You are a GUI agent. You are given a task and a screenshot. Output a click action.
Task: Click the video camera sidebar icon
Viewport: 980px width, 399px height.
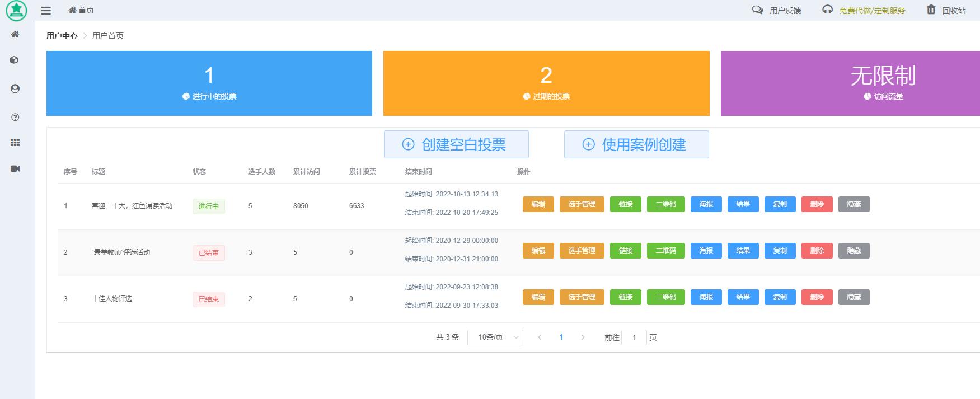pos(15,168)
